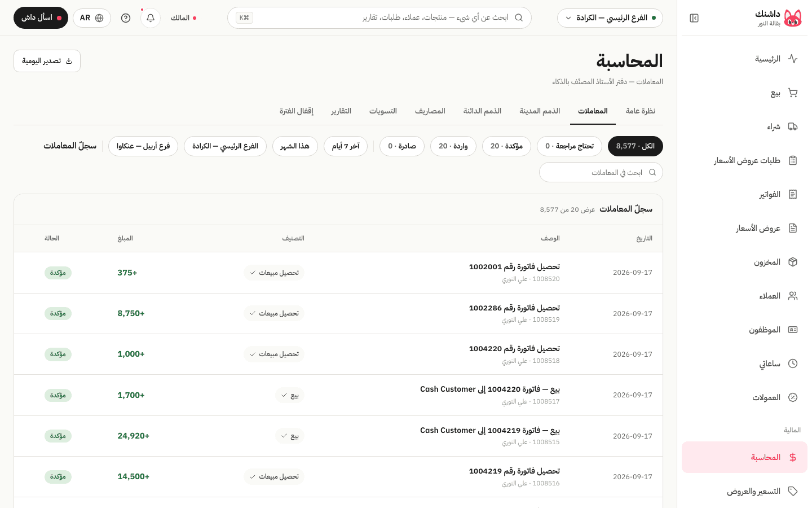Viewport: 812px width, 508px height.
Task: Open the branch selector الفرع الرئيسي — الكرادة
Action: coord(610,18)
